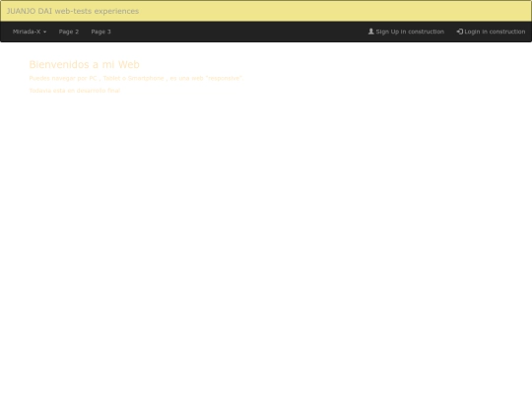Click the Login arrow icon
The image size is (532, 399).
point(460,32)
